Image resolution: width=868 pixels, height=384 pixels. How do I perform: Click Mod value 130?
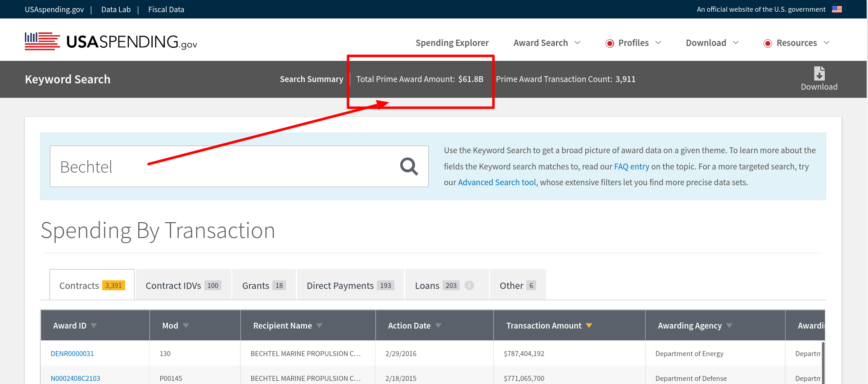point(165,353)
